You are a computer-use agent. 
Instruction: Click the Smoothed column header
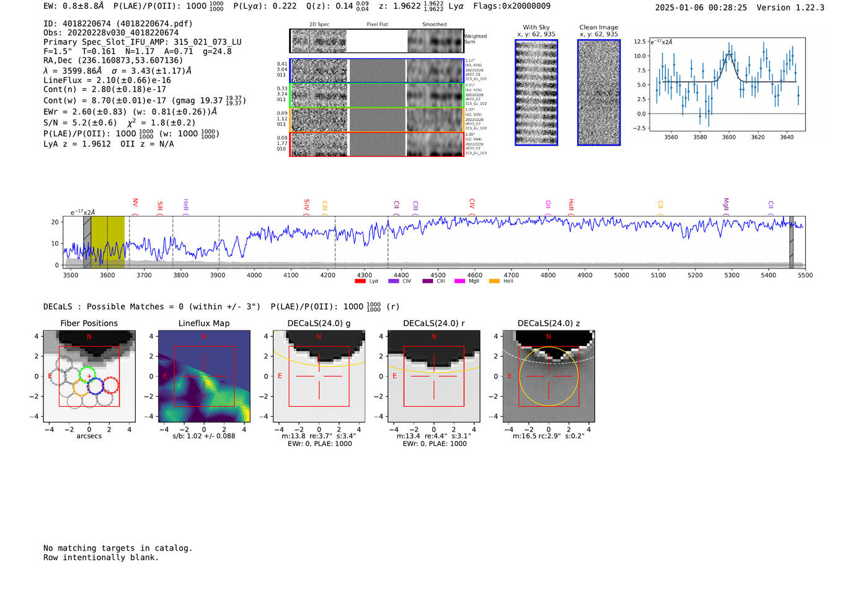434,25
